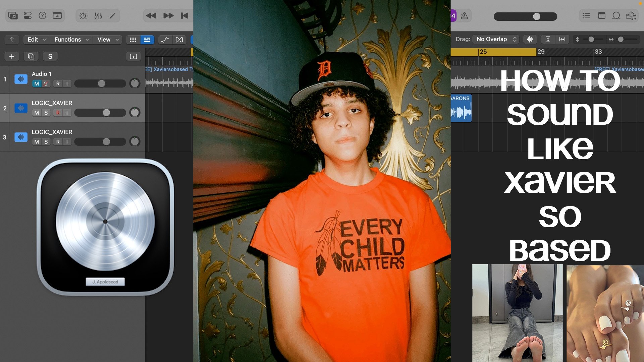This screenshot has height=362, width=644.
Task: Click bar 29 on the ruler
Action: click(x=541, y=52)
